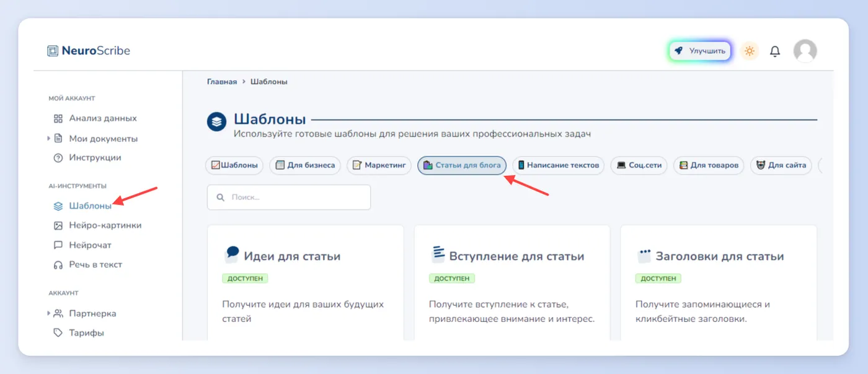
Task: Select the Соц.сети filter tab
Action: pos(639,165)
